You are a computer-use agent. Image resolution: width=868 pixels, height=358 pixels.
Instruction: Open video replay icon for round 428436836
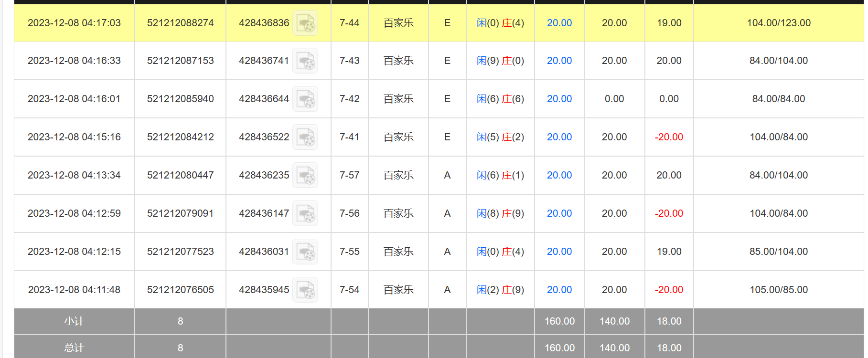pyautogui.click(x=305, y=23)
